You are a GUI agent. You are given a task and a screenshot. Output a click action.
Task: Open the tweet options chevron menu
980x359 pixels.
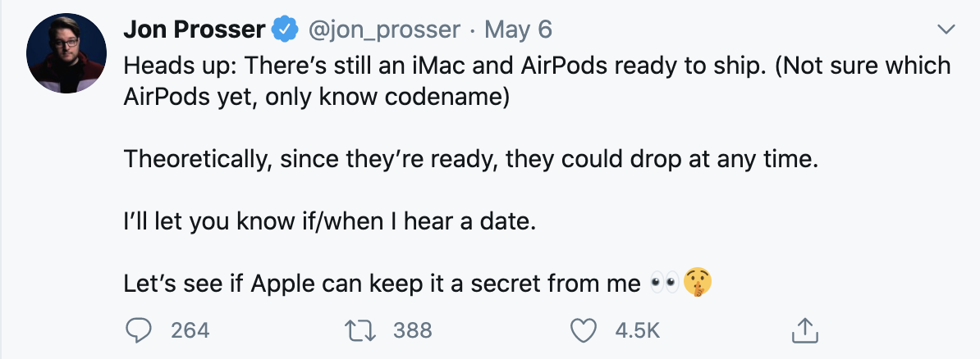[947, 30]
